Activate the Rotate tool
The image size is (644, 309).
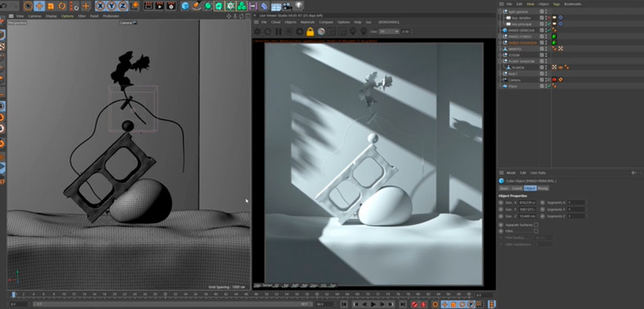click(62, 6)
